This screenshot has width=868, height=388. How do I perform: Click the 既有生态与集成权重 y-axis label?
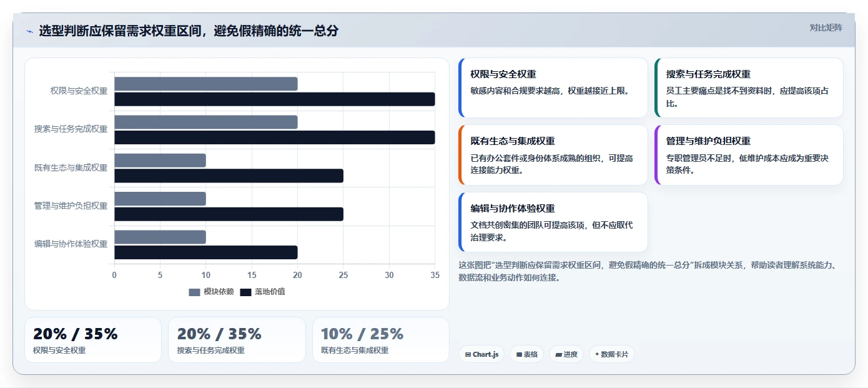point(71,167)
